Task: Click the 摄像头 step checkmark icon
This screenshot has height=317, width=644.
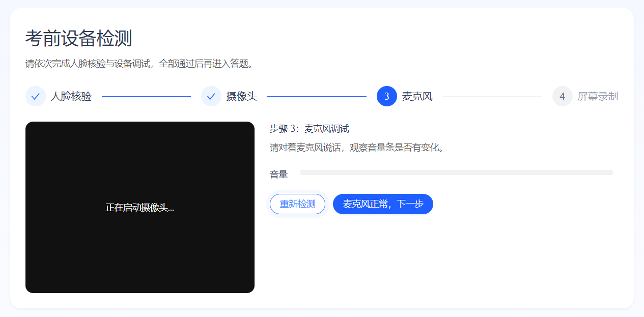Action: 211,96
